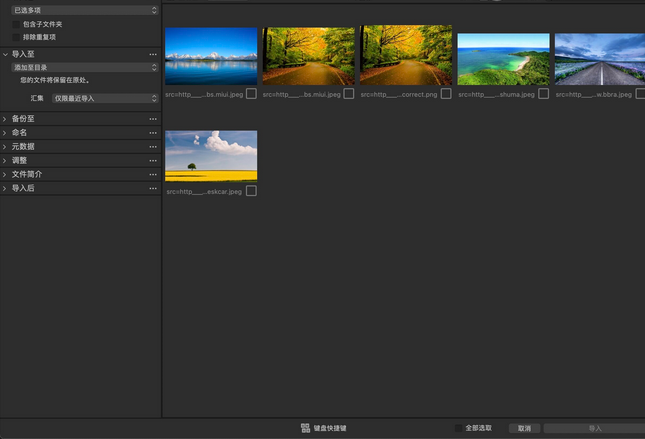Click the 键盘快捷键 keyboard shortcuts icon
Screen dimensions: 645x439
pyautogui.click(x=305, y=428)
